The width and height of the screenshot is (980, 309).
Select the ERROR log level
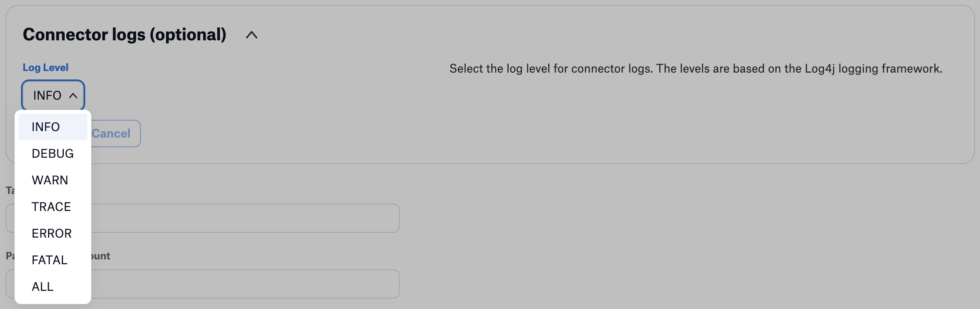tap(52, 234)
